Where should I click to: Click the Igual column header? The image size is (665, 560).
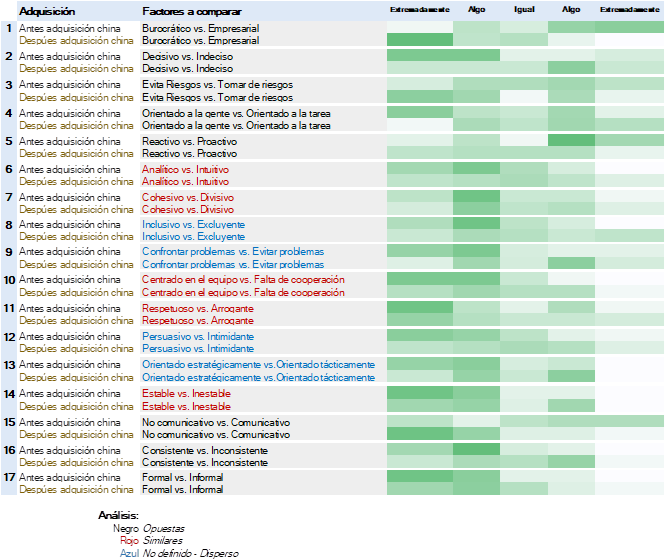(523, 9)
